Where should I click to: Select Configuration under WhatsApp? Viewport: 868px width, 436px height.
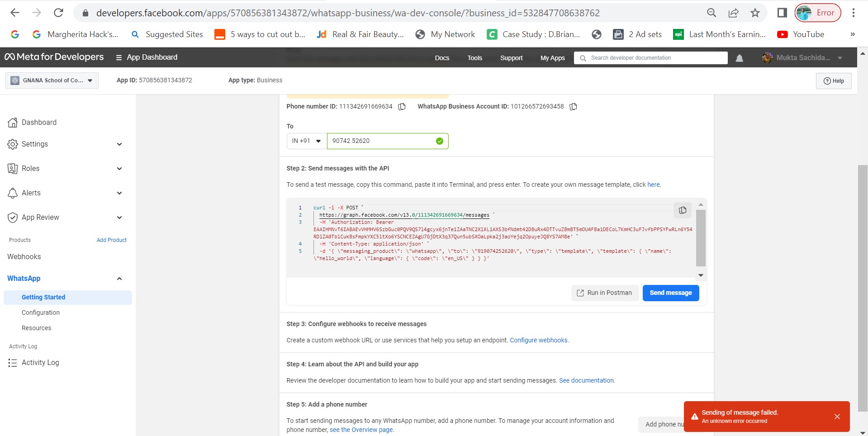pyautogui.click(x=41, y=313)
